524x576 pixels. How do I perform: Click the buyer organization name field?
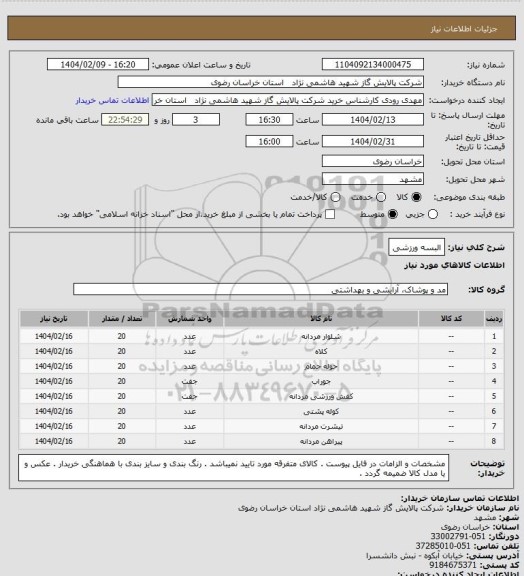[270, 82]
